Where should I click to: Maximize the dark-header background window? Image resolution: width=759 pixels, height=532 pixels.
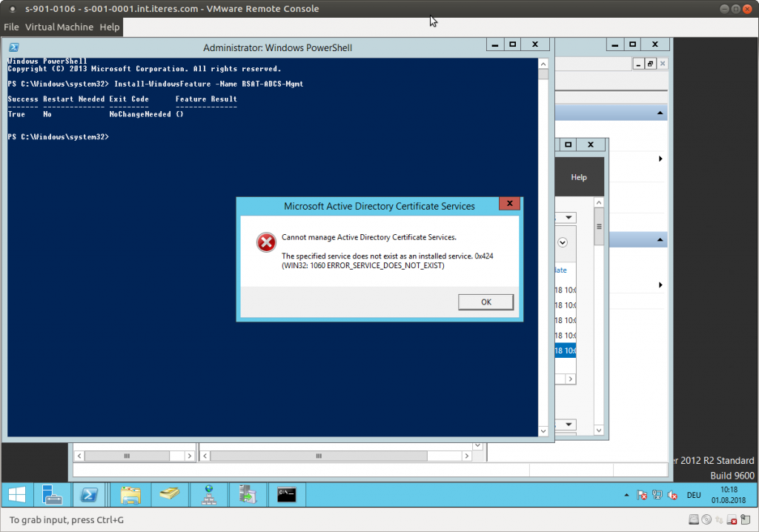point(569,144)
